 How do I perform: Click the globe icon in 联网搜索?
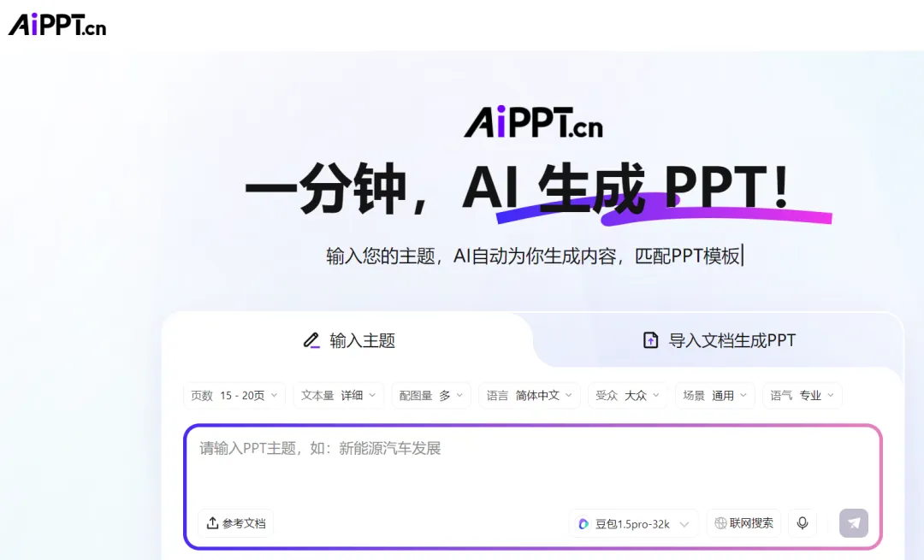pyautogui.click(x=720, y=523)
